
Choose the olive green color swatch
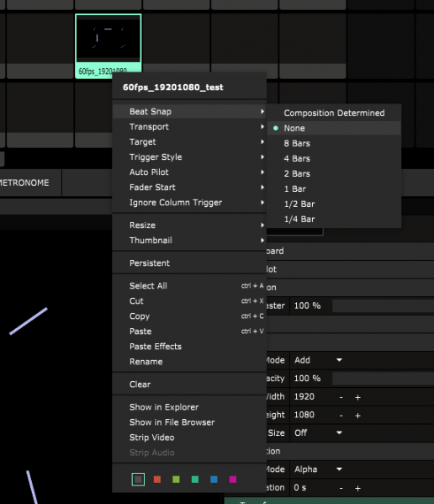point(176,480)
